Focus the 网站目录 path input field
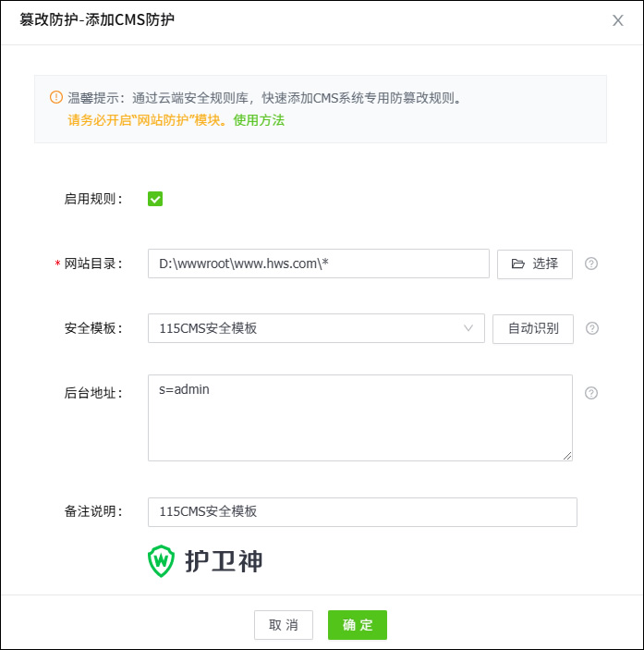 point(318,264)
